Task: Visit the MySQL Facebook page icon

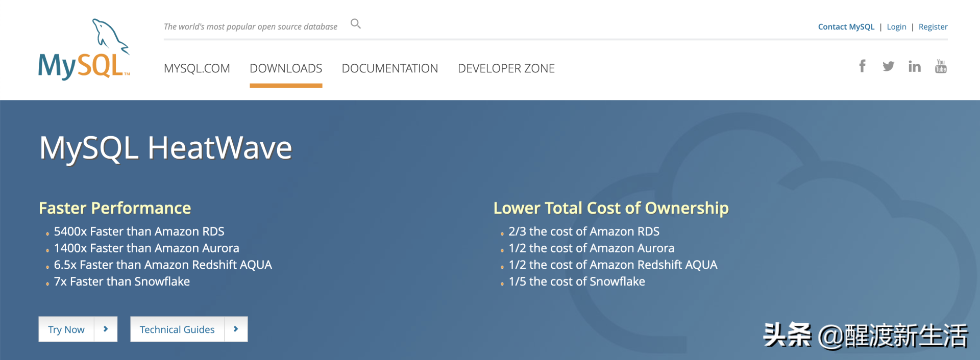Action: pos(862,66)
